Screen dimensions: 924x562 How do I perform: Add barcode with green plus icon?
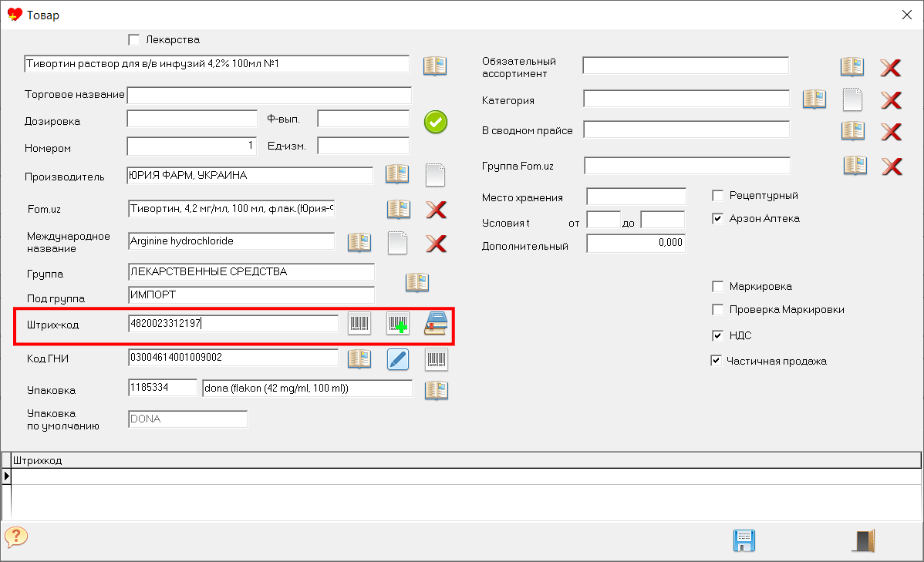tap(398, 324)
